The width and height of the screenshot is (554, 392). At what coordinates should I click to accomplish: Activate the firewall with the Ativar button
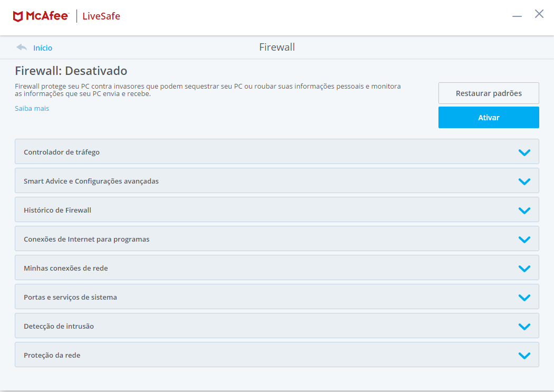pyautogui.click(x=489, y=117)
